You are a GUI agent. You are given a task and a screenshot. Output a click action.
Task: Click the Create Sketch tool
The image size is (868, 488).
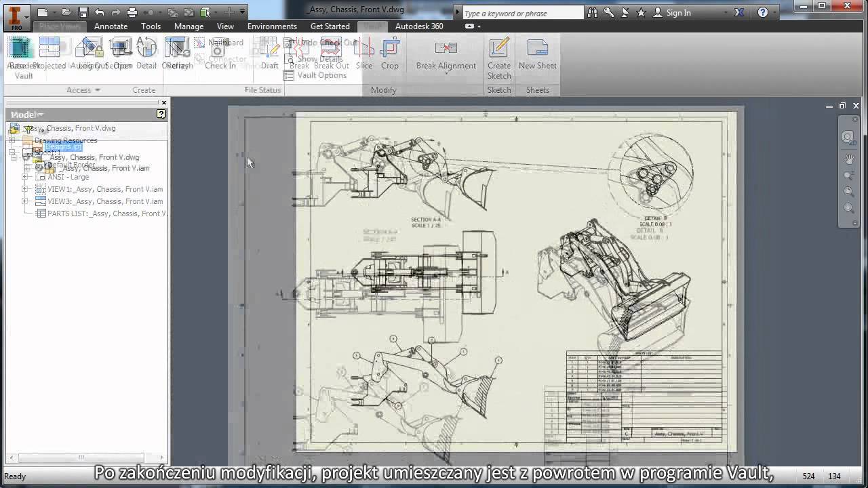499,59
